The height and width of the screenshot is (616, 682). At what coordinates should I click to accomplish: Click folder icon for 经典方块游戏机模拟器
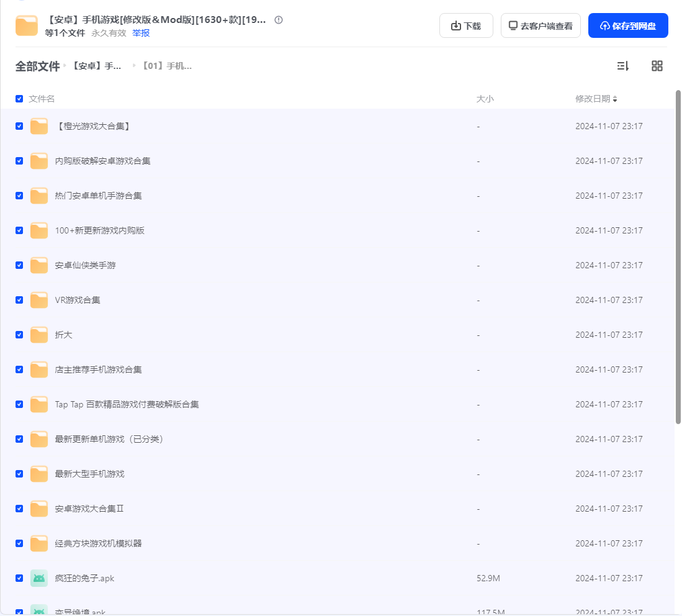[x=39, y=543]
